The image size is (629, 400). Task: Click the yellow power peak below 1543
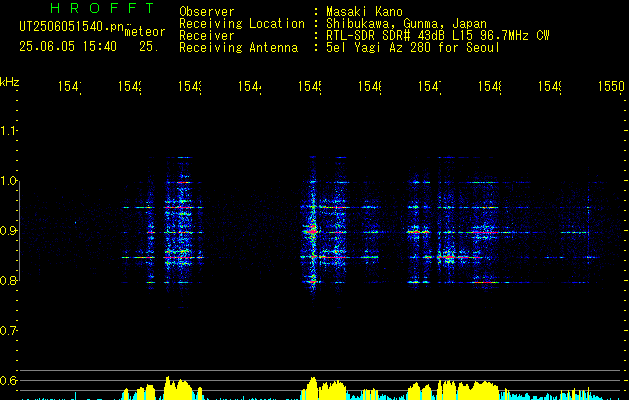pos(178,388)
